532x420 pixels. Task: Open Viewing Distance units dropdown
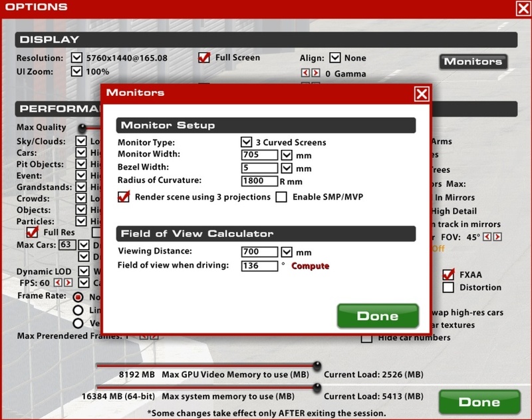pyautogui.click(x=287, y=252)
